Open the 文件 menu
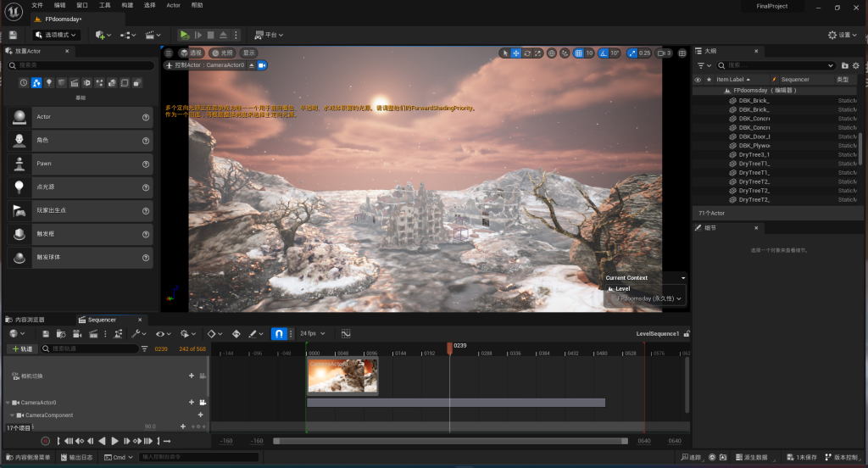The height and width of the screenshot is (468, 868). click(x=37, y=5)
